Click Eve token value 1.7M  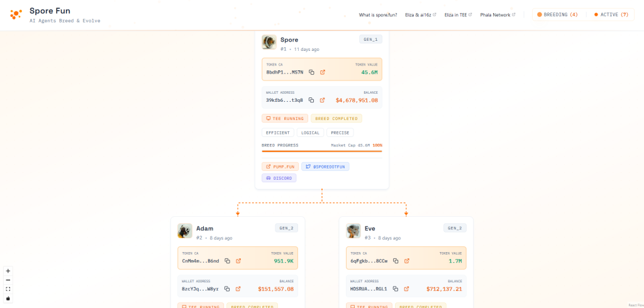(x=455, y=261)
